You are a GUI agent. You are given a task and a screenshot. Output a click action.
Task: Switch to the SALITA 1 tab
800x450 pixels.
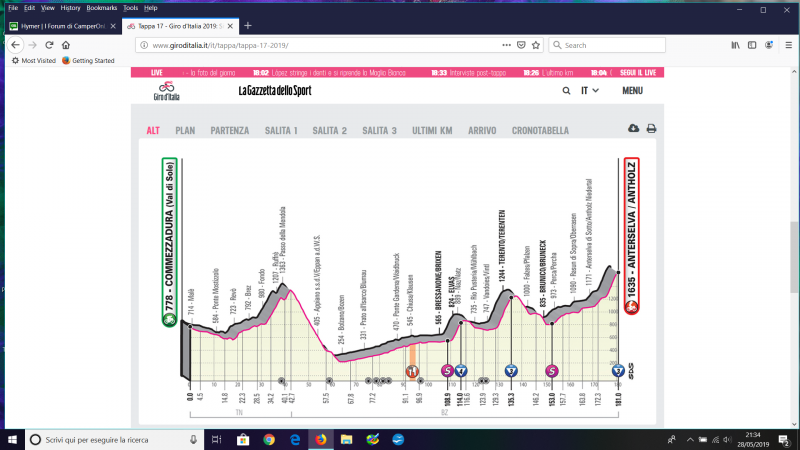click(x=280, y=130)
